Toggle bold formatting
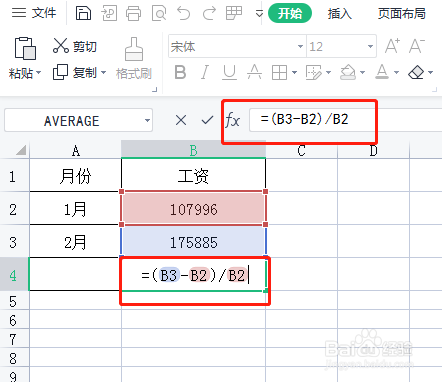 click(x=180, y=72)
